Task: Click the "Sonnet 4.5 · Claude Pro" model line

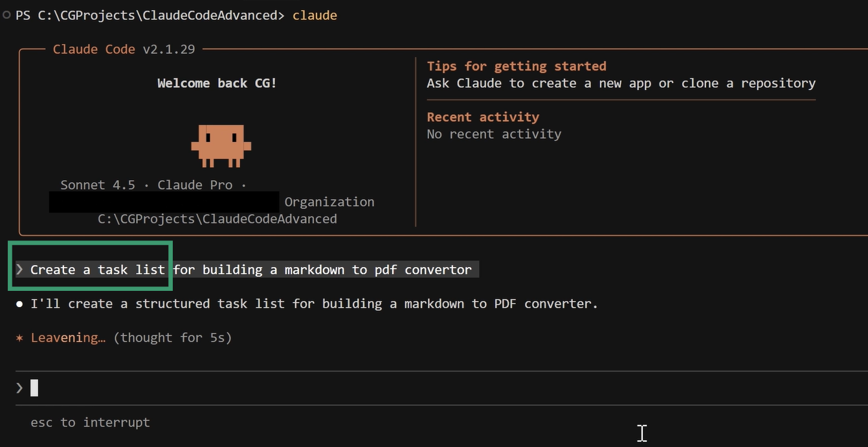Action: pyautogui.click(x=146, y=185)
